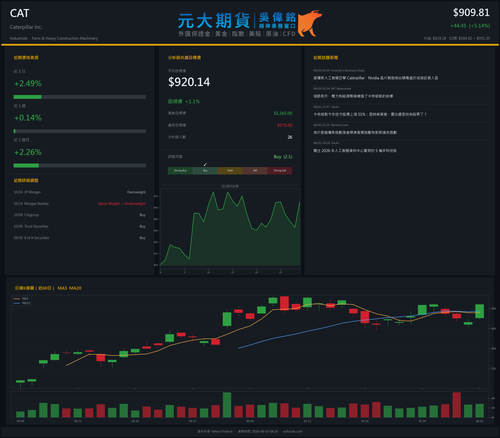Click the rightmost green candlestick
Image resolution: width=500 pixels, height=438 pixels.
coord(480,311)
